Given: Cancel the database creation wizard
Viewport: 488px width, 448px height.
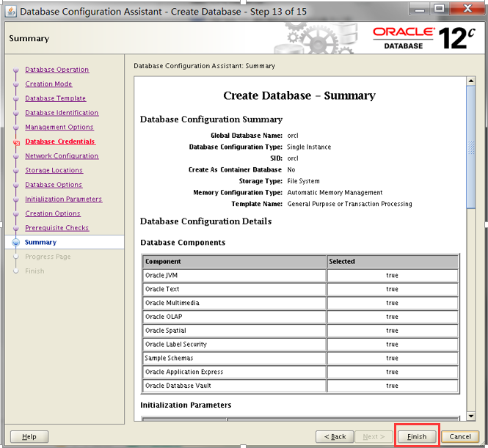Looking at the screenshot, I should [460, 437].
